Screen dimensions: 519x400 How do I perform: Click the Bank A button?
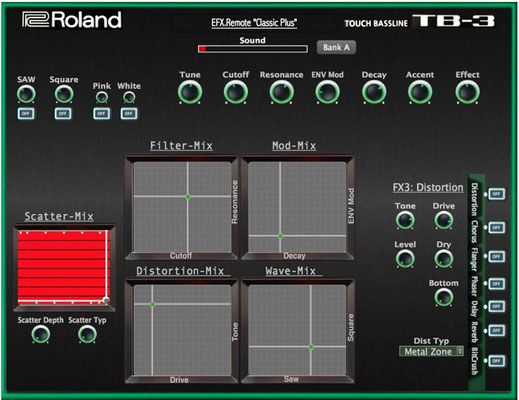click(x=336, y=47)
